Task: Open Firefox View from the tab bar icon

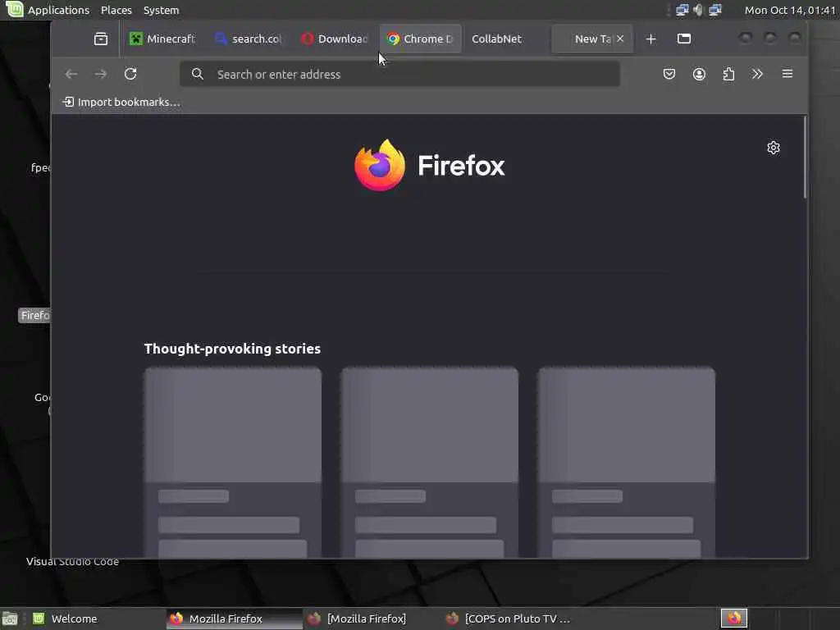Action: [101, 39]
